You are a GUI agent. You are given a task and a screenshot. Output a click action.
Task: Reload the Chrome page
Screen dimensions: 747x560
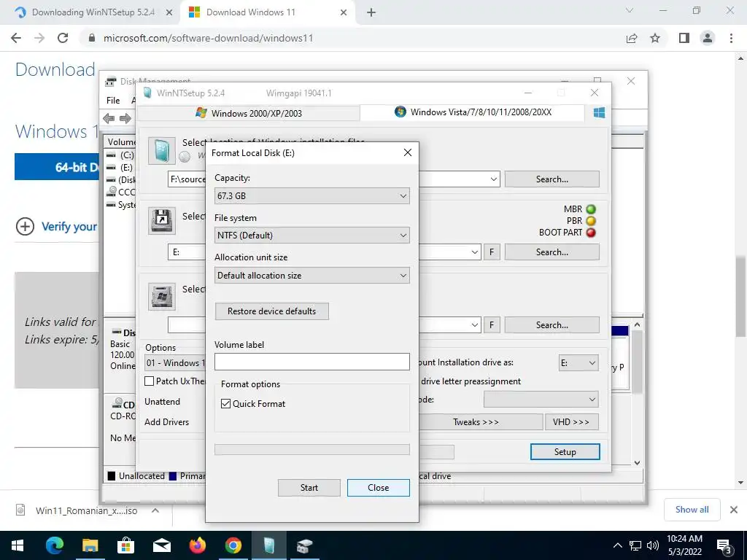tap(63, 38)
